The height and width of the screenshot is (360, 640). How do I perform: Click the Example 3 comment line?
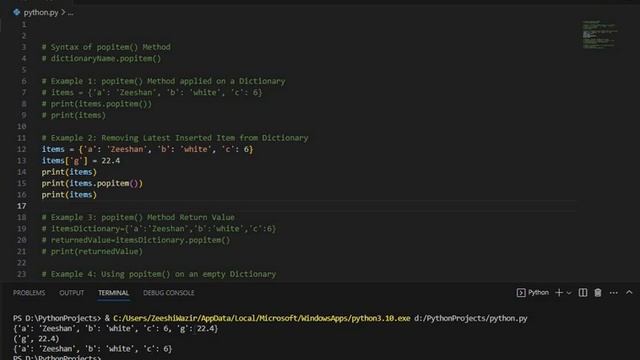[x=138, y=217]
